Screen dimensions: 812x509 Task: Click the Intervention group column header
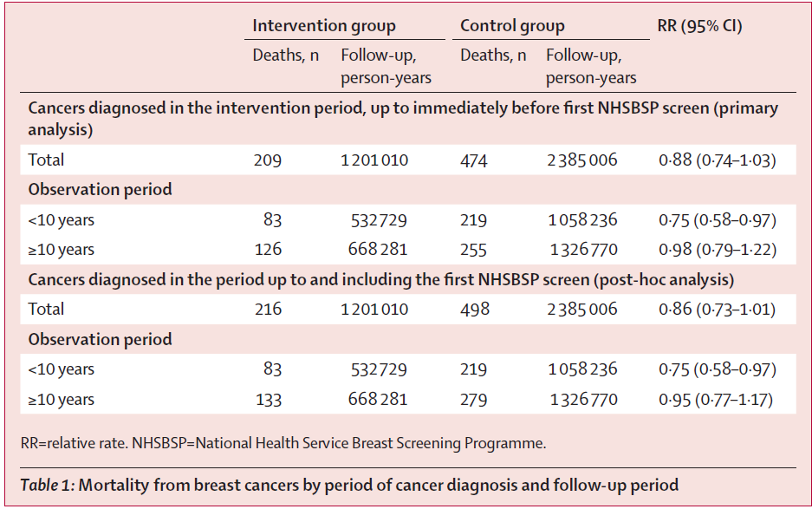323,25
